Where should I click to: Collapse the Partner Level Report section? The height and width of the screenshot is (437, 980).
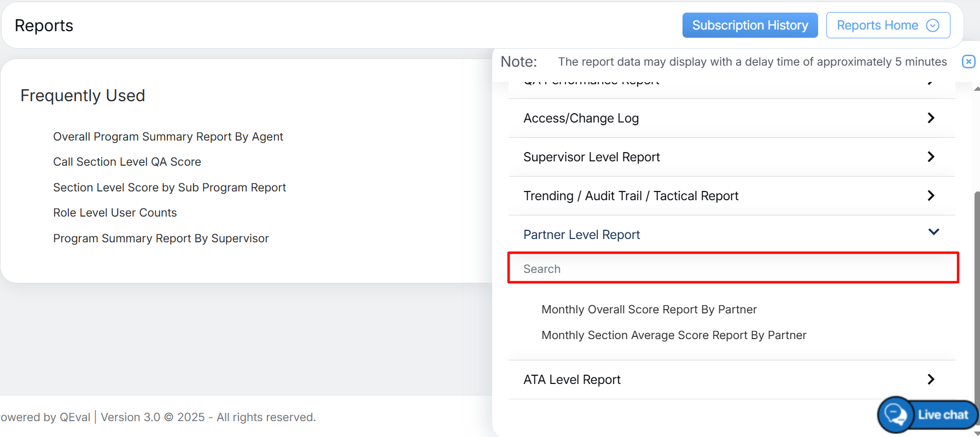tap(731, 235)
